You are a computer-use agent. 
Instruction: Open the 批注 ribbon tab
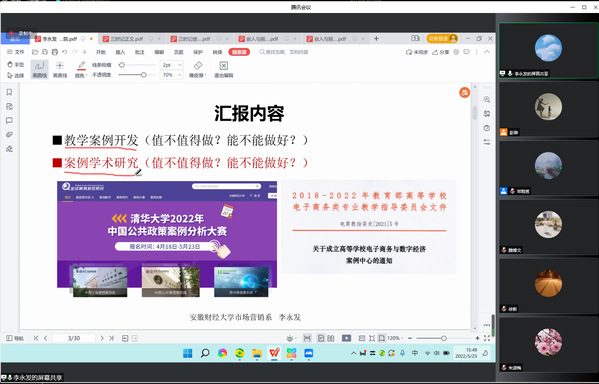point(140,52)
